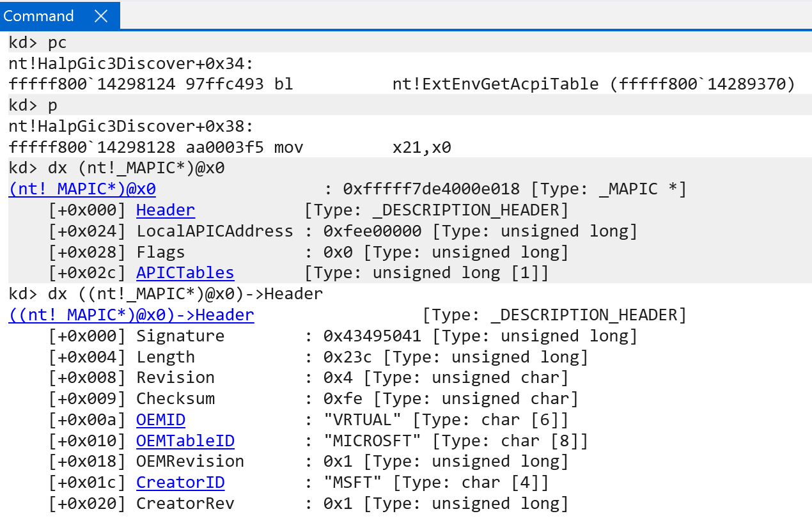Click the 'kd> dx ((nt!_MAPIC*)@x0)->Header' command line
This screenshot has height=523, width=812.
click(x=166, y=294)
